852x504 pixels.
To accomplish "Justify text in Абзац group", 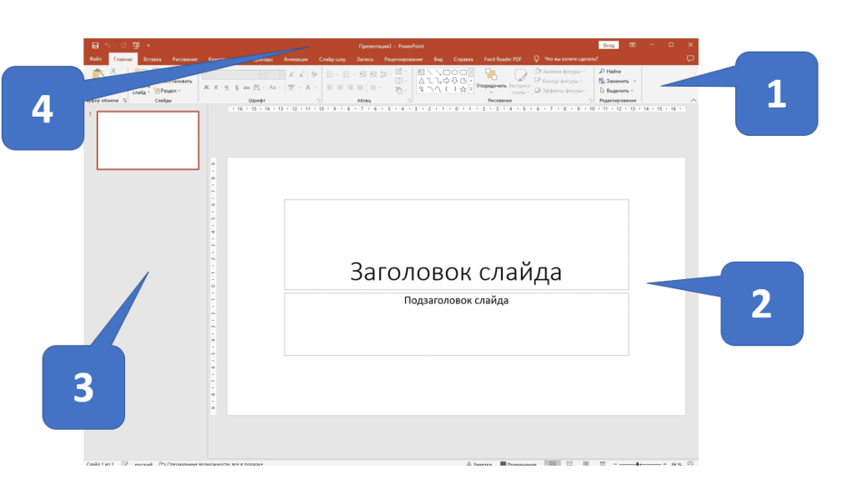I will tap(360, 88).
